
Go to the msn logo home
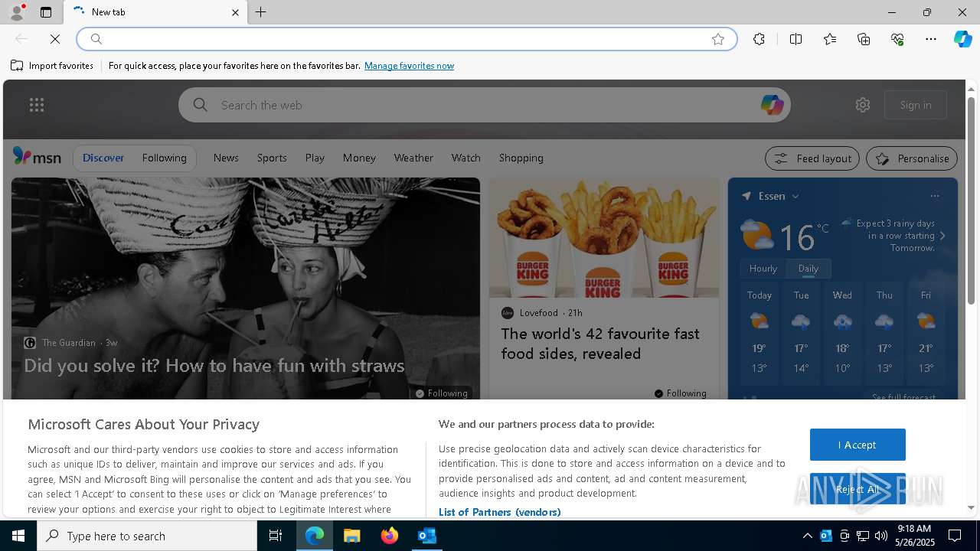click(37, 157)
